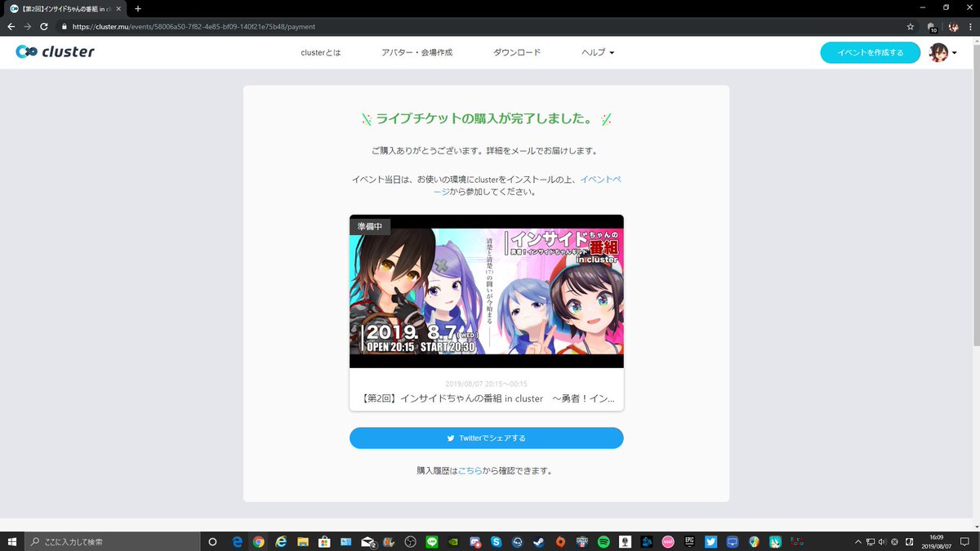Open a new browser tab with plus

[x=138, y=8]
